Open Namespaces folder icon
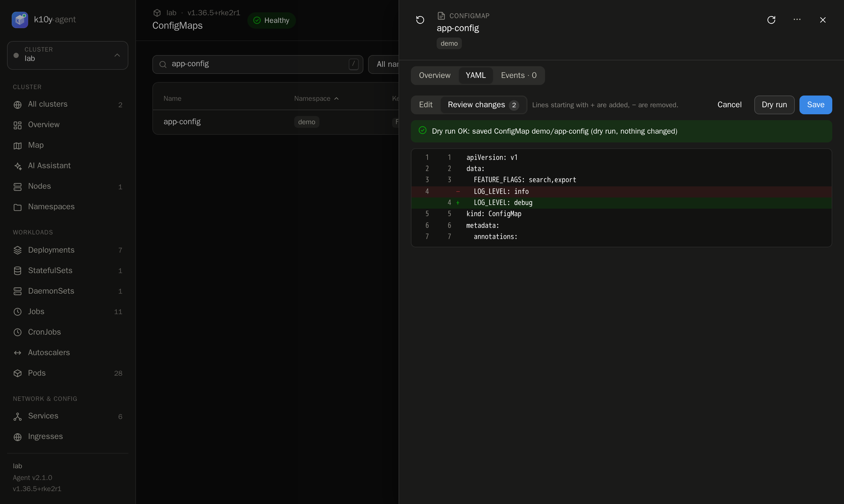 click(x=18, y=207)
